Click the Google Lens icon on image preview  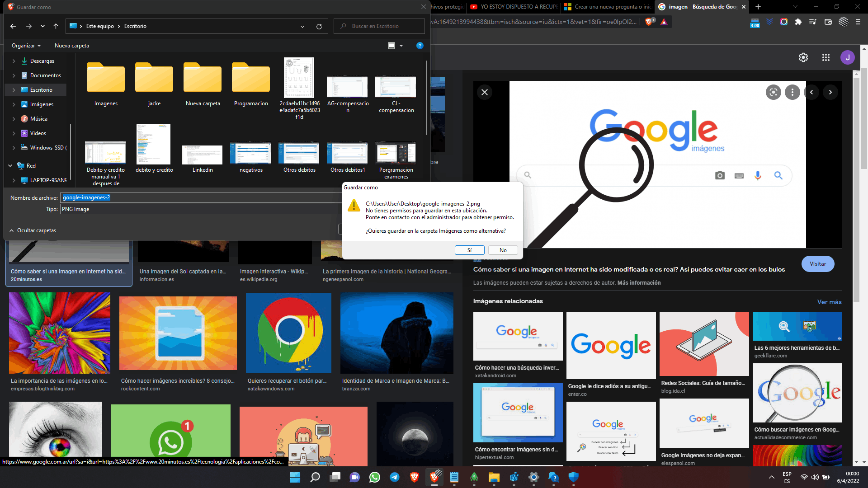tap(773, 92)
